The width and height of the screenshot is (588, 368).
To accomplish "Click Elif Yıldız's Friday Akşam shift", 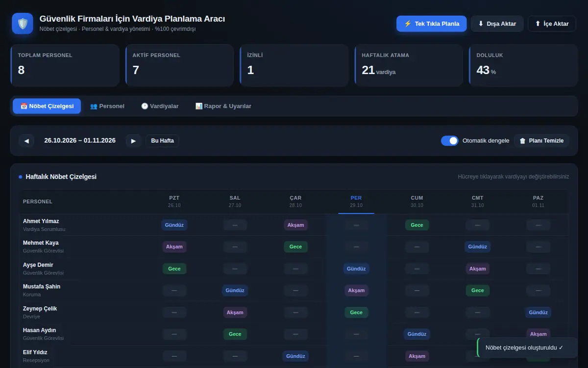I will 417,356.
